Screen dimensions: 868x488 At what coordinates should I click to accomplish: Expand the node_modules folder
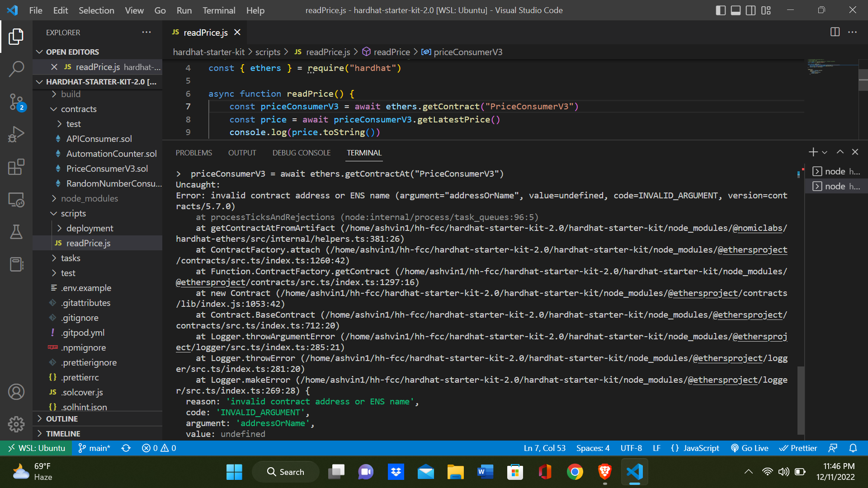pyautogui.click(x=98, y=198)
